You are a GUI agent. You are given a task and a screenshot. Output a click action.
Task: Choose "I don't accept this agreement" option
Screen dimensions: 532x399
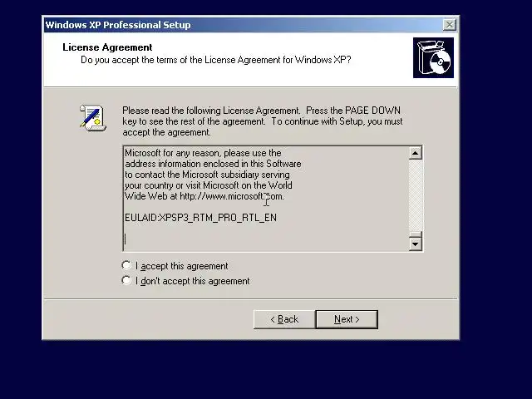coord(126,280)
